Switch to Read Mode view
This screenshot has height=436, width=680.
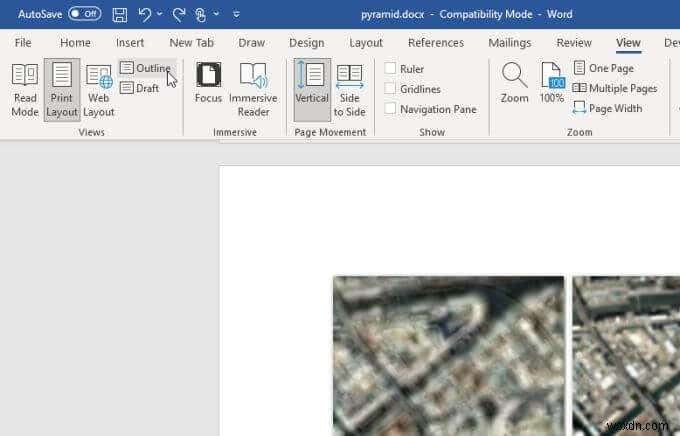[25, 90]
